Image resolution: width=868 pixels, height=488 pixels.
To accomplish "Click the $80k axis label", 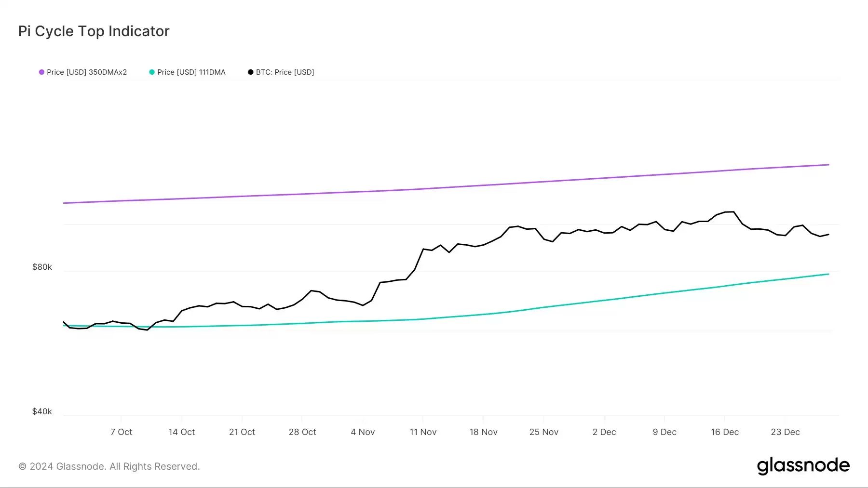I will click(41, 267).
